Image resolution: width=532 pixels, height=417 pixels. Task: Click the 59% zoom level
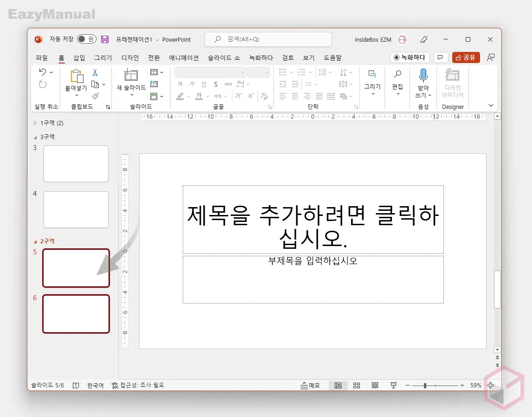pyautogui.click(x=476, y=385)
